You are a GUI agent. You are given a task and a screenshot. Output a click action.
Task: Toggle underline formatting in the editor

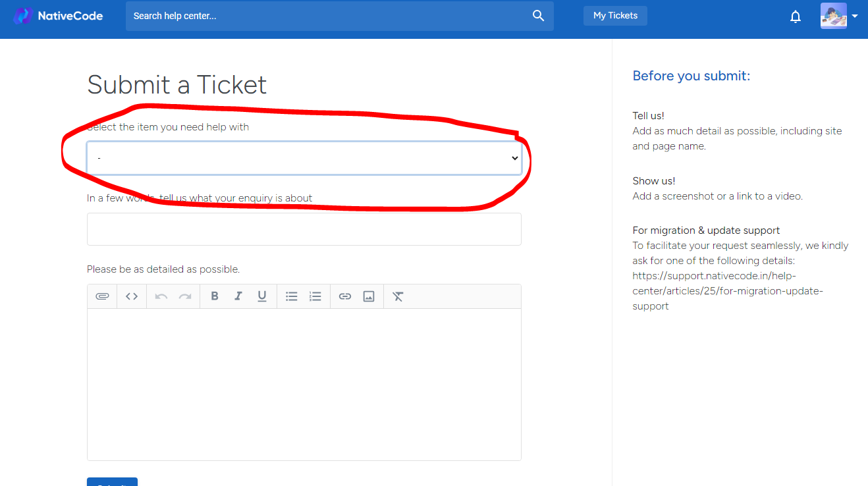pyautogui.click(x=262, y=296)
